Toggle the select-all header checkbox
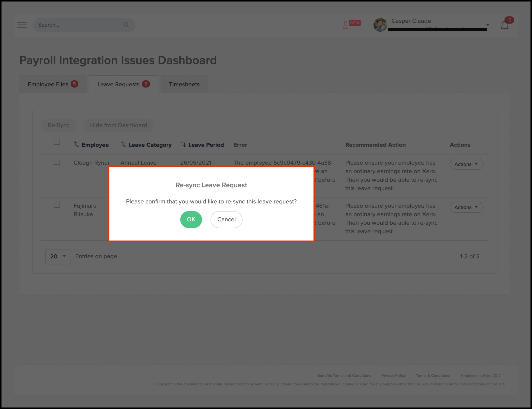The image size is (532, 409). 57,142
